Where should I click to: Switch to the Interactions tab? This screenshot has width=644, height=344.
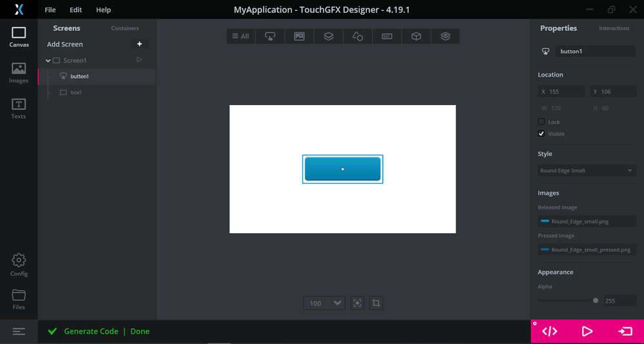(x=614, y=28)
